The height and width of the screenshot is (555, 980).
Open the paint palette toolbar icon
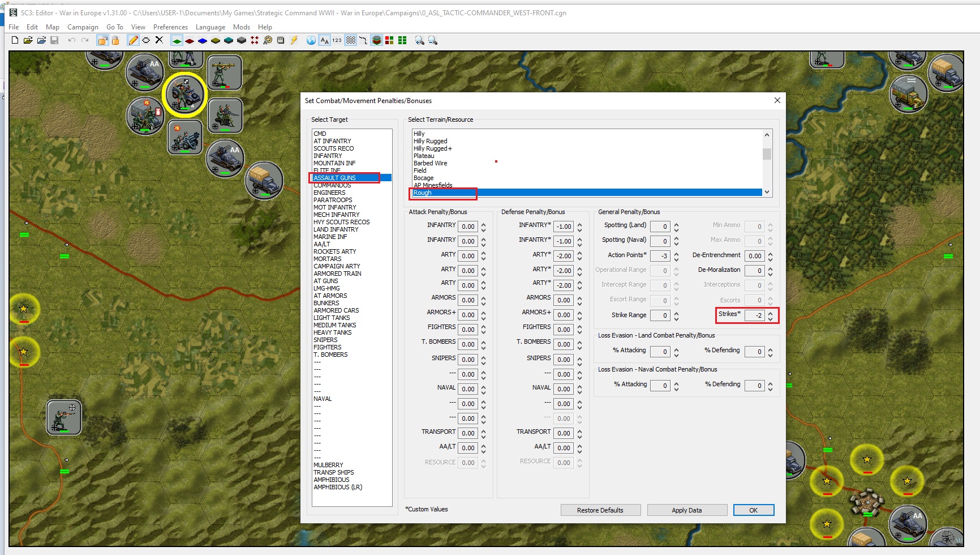point(268,40)
